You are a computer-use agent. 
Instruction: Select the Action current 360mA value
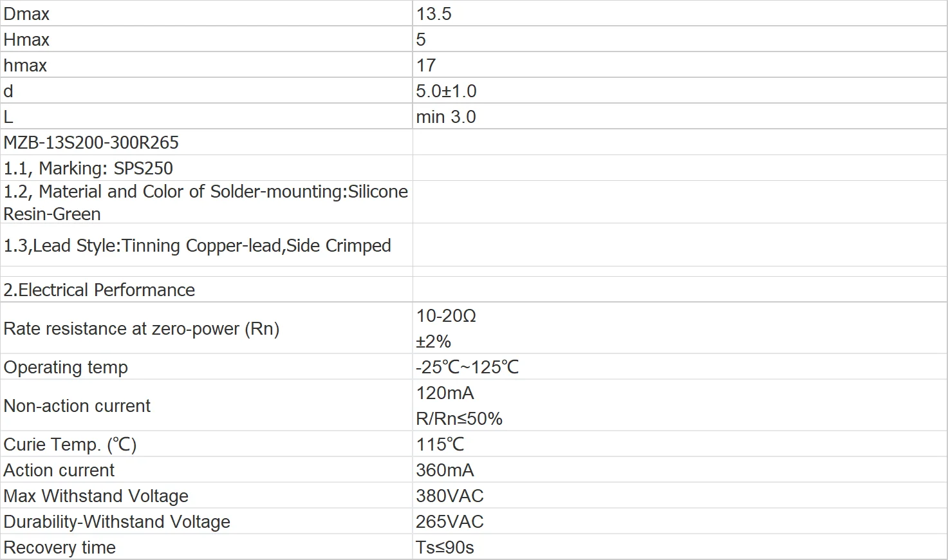(x=445, y=470)
